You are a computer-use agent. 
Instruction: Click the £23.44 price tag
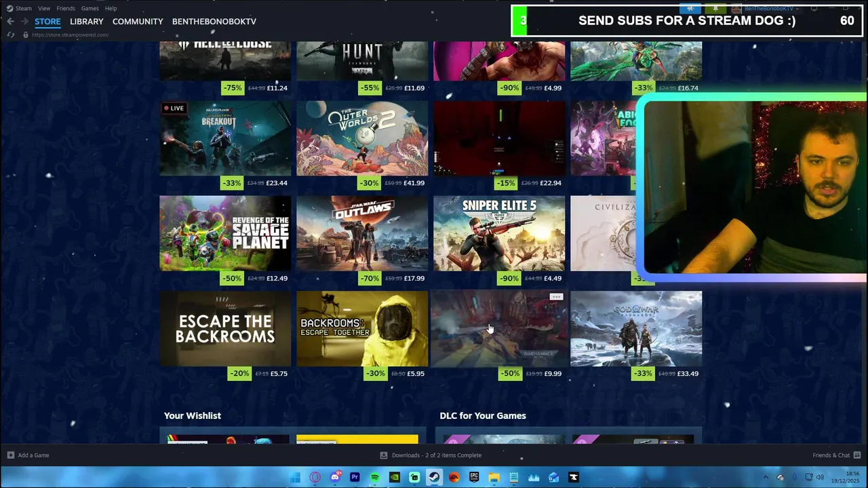(x=277, y=183)
